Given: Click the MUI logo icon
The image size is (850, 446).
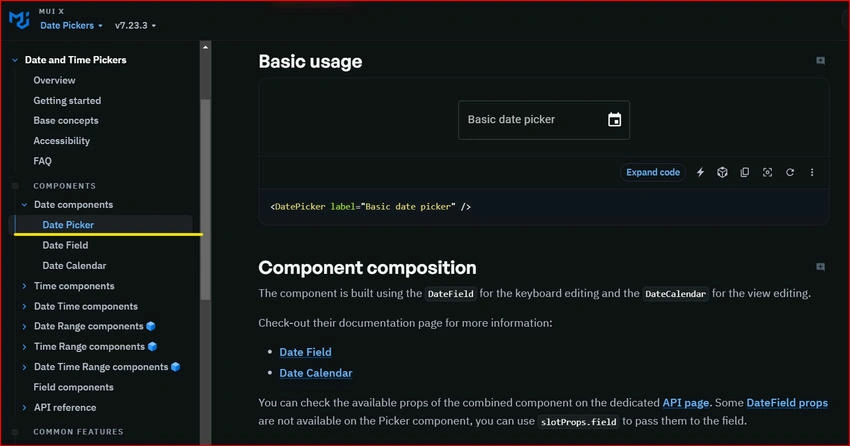Looking at the screenshot, I should point(20,20).
